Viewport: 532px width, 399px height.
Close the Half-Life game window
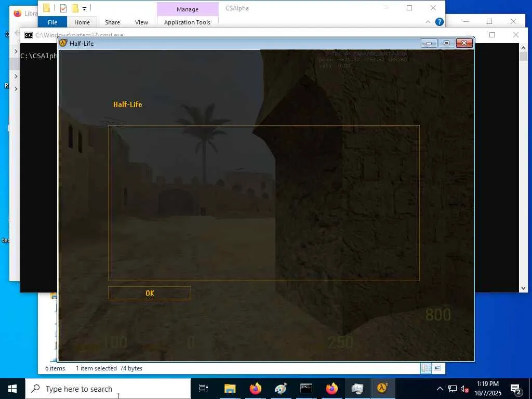click(464, 43)
